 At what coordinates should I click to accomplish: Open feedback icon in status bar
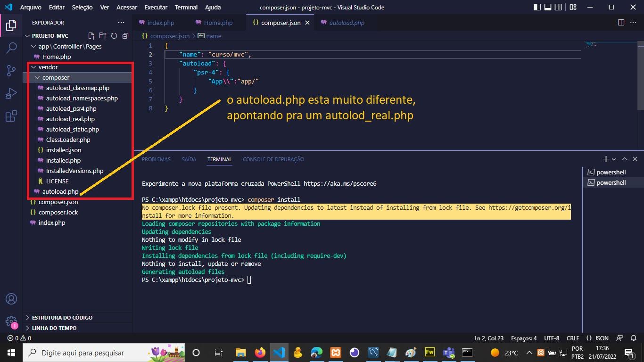pos(620,338)
